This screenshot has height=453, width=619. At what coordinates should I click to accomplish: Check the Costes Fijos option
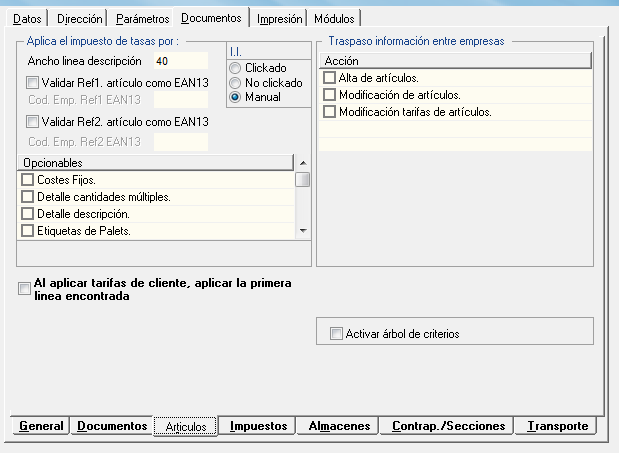pos(28,179)
